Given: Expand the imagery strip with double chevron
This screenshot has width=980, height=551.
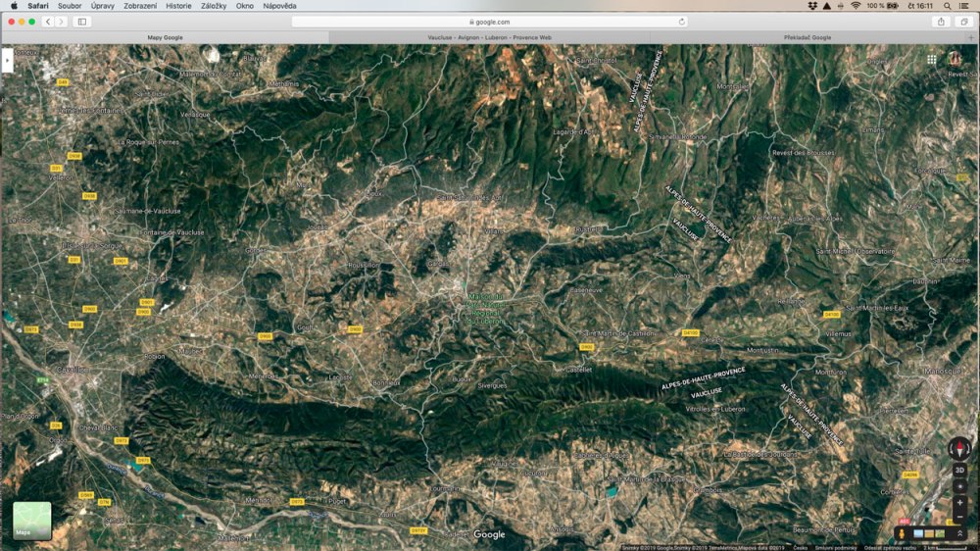Looking at the screenshot, I should [x=960, y=533].
